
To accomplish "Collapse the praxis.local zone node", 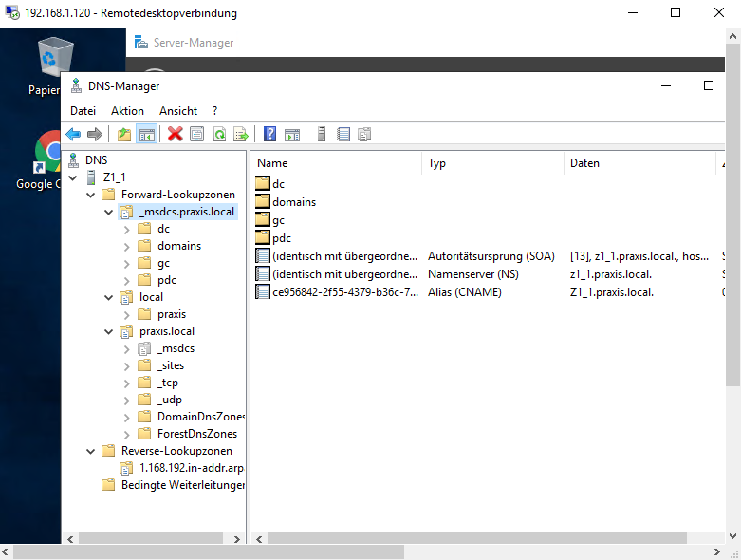I will (109, 332).
